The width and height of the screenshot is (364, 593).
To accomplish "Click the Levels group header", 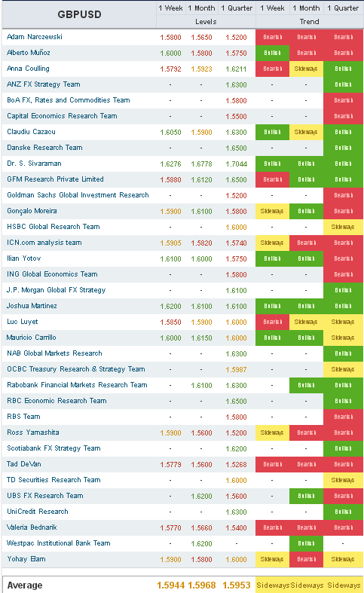I will [x=206, y=22].
